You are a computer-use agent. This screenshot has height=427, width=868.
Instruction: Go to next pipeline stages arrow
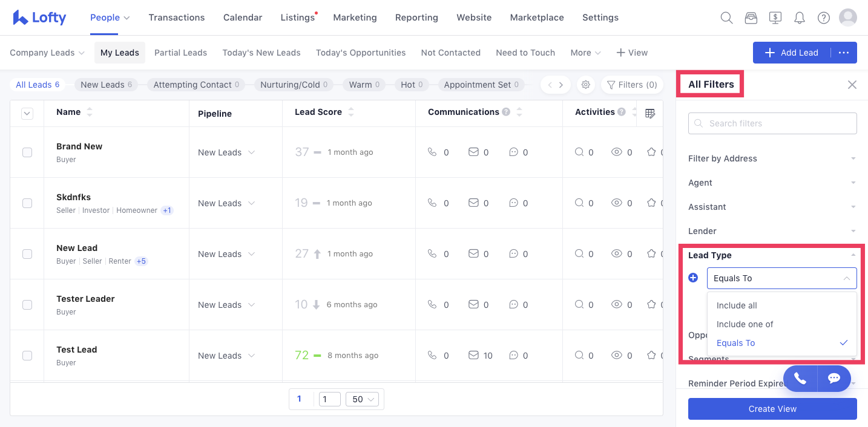point(561,85)
